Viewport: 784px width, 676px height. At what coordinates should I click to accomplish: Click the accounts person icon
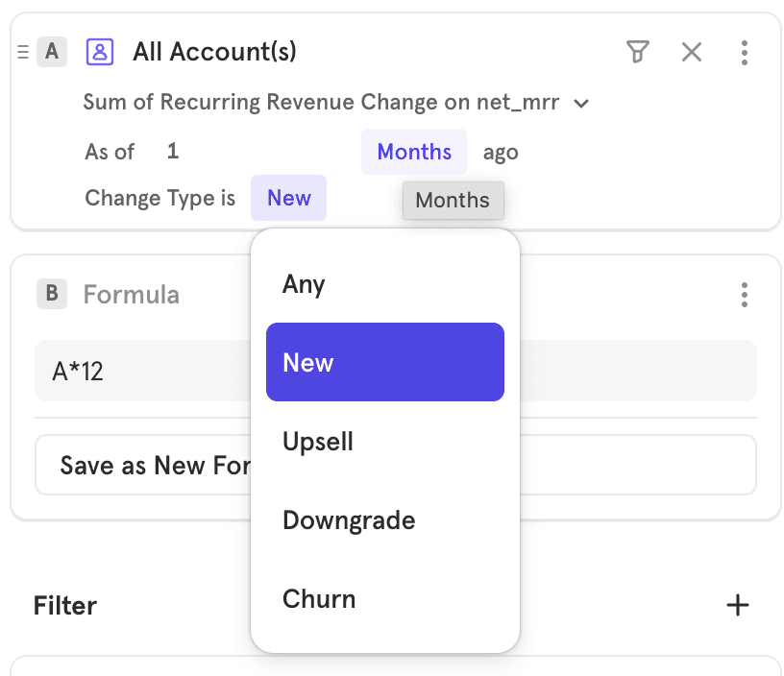tap(100, 52)
